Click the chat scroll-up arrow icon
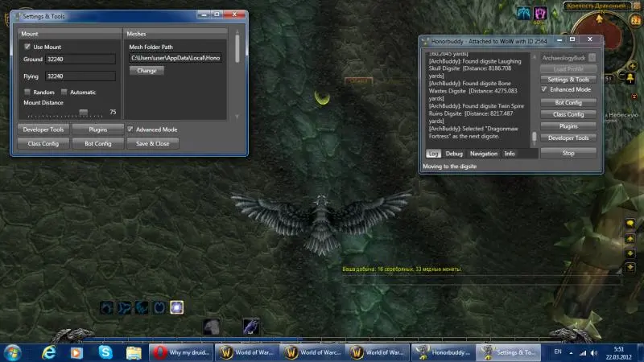 pos(630,239)
